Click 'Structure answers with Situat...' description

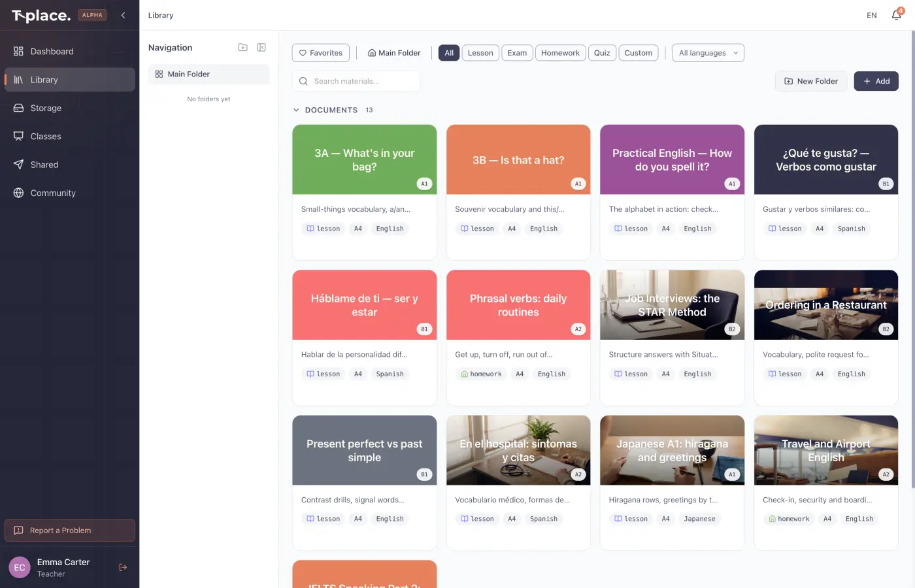(663, 355)
